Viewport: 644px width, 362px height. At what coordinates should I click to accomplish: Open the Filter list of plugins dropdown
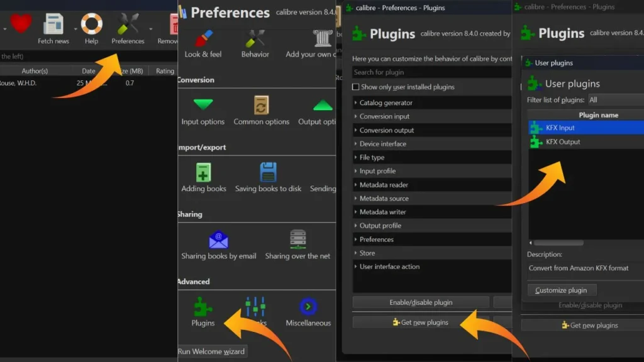[x=616, y=100]
